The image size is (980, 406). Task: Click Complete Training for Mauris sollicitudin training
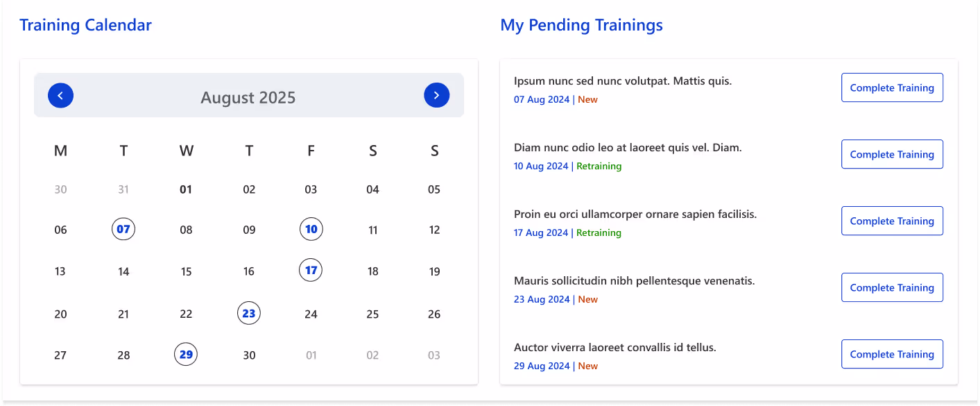coord(892,287)
